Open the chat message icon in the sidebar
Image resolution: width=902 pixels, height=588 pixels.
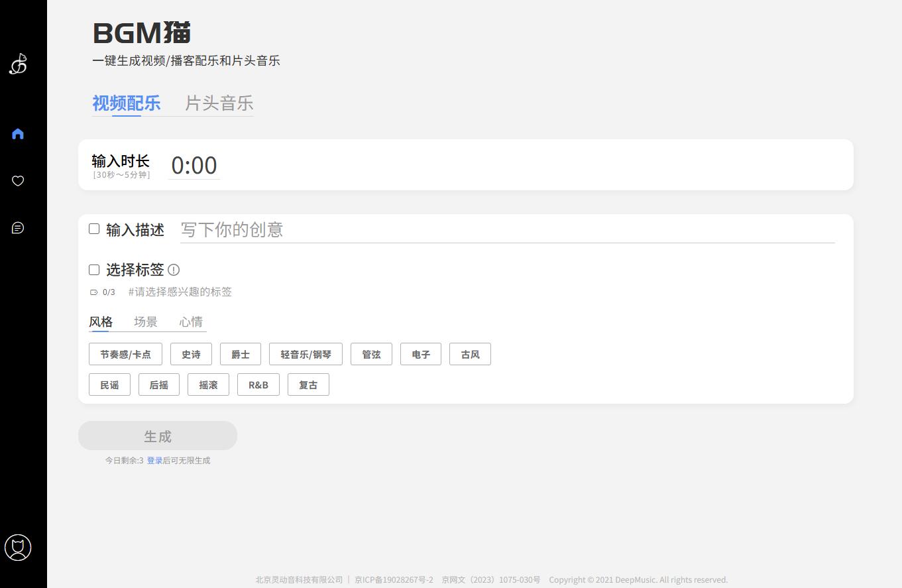pyautogui.click(x=18, y=228)
